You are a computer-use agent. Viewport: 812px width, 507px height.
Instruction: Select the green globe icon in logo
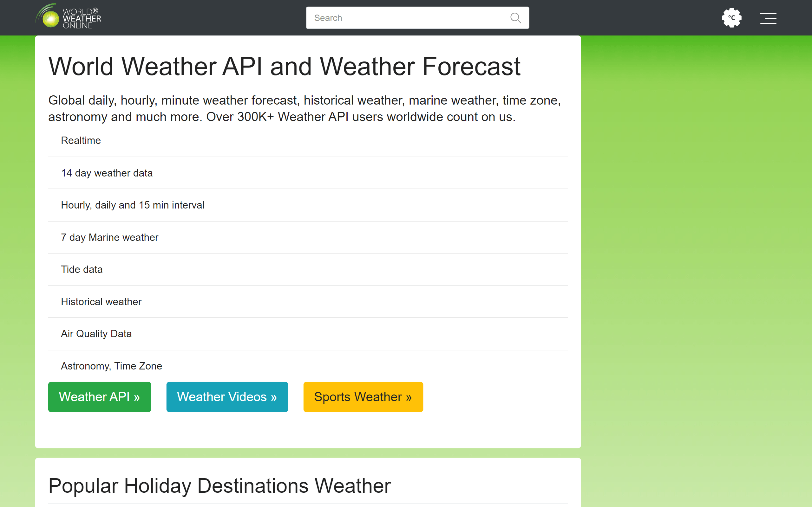click(x=51, y=20)
